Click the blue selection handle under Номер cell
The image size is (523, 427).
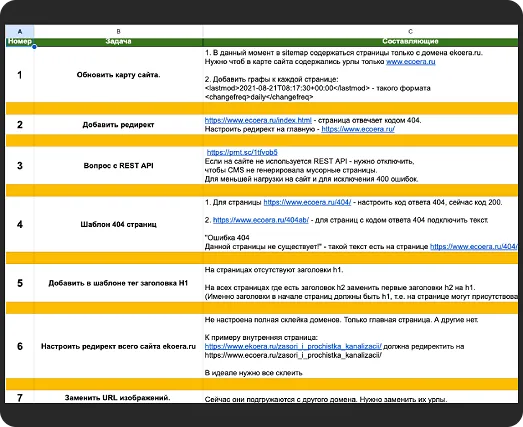(x=34, y=47)
